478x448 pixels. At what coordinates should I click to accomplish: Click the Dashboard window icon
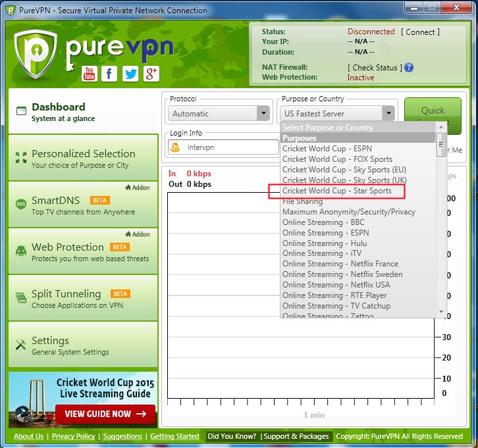click(x=21, y=111)
